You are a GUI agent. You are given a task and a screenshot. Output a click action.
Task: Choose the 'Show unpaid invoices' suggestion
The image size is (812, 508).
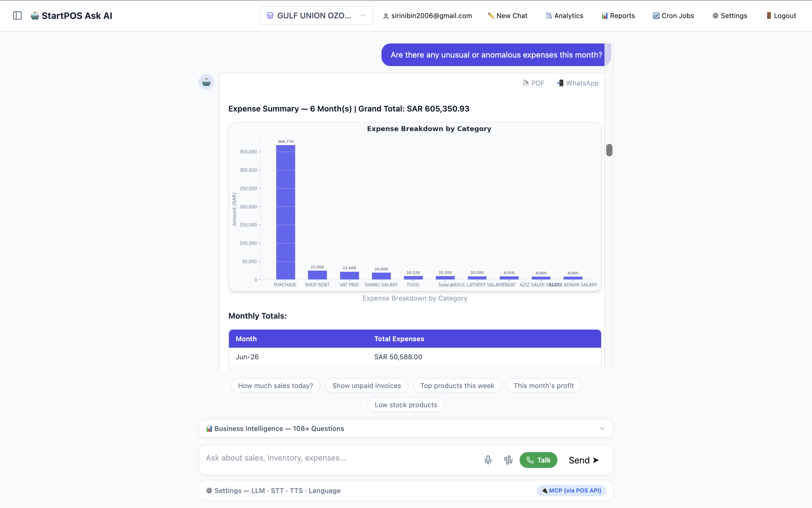click(x=367, y=386)
